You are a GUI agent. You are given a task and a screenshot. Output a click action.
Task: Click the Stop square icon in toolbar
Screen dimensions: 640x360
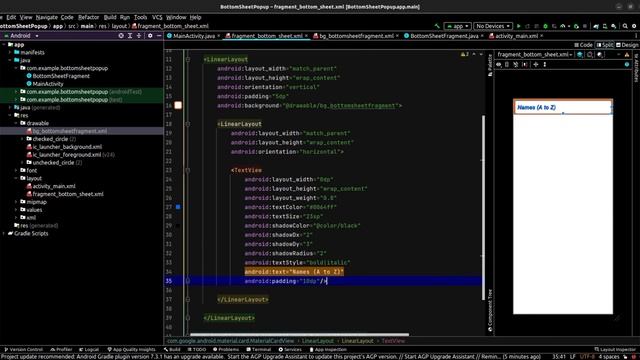pyautogui.click(x=585, y=26)
